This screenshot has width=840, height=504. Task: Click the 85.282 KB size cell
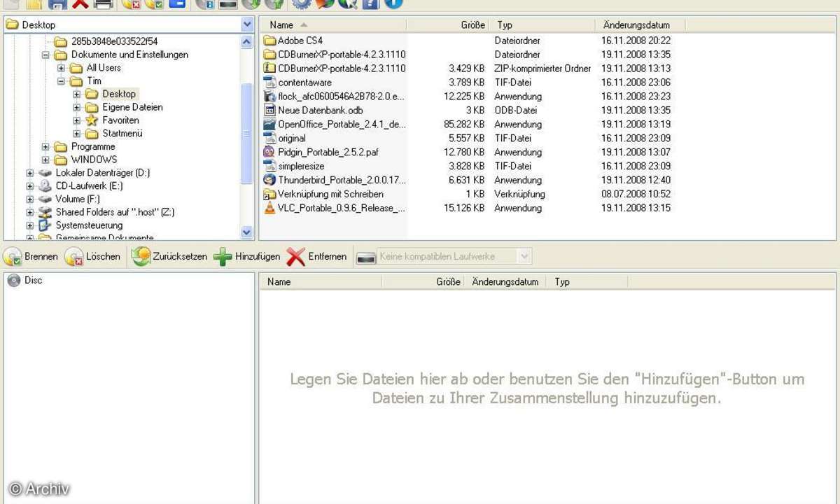[464, 124]
